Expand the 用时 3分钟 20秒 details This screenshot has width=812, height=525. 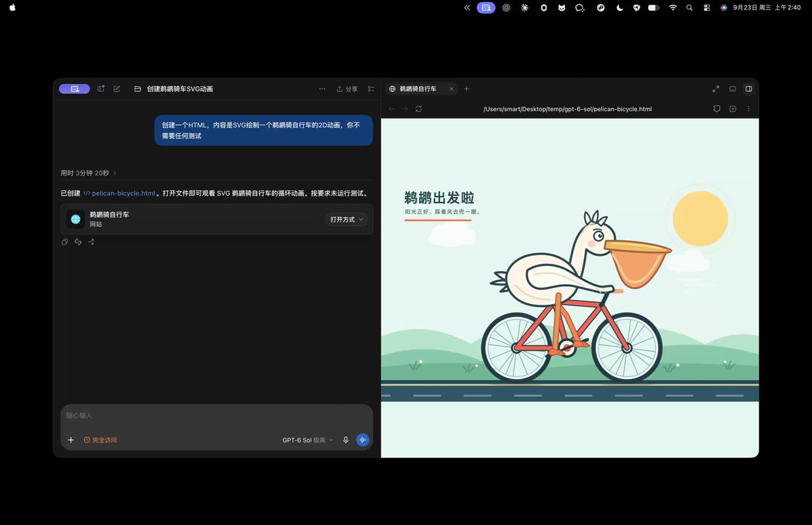coord(89,173)
